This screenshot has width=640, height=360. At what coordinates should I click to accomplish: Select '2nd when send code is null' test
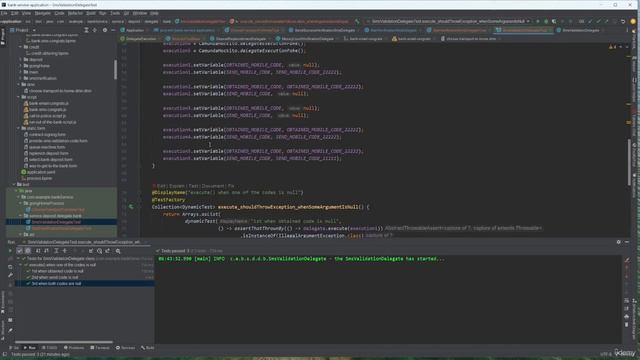click(x=55, y=277)
